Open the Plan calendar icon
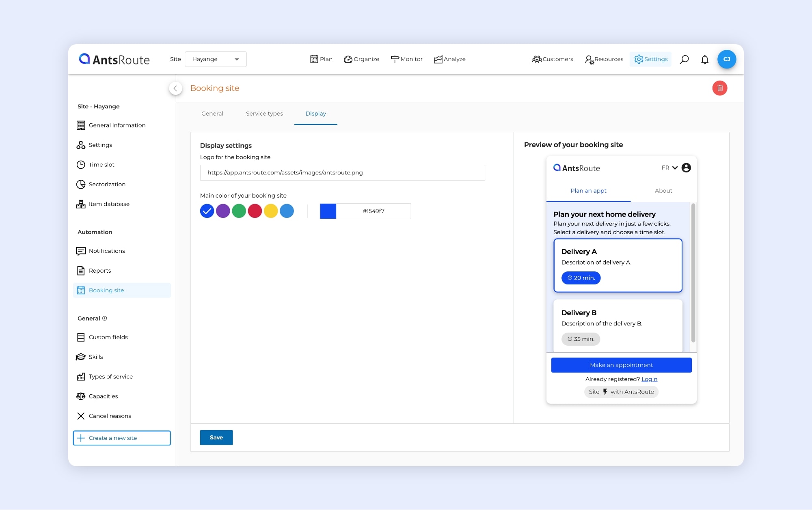Viewport: 812px width, 510px height. (315, 59)
